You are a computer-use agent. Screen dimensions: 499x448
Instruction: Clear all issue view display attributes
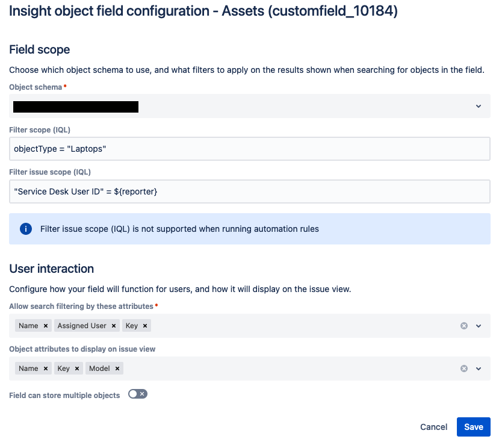tap(464, 369)
